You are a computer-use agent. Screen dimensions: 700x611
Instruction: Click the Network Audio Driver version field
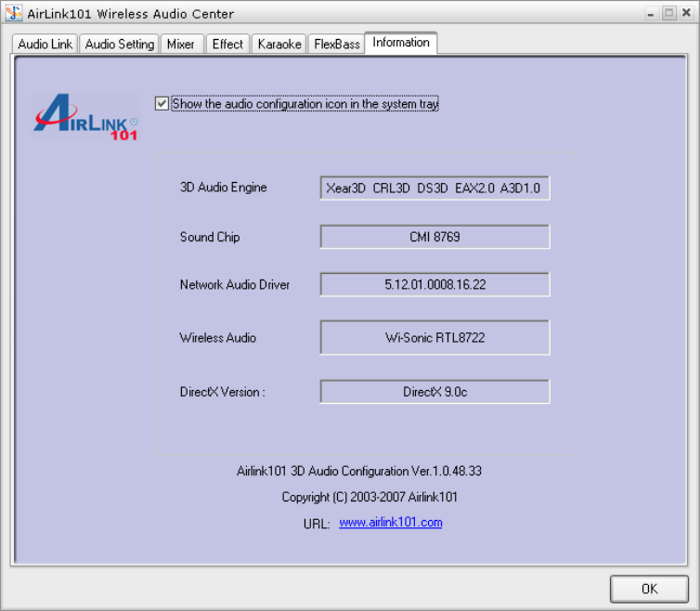tap(434, 284)
